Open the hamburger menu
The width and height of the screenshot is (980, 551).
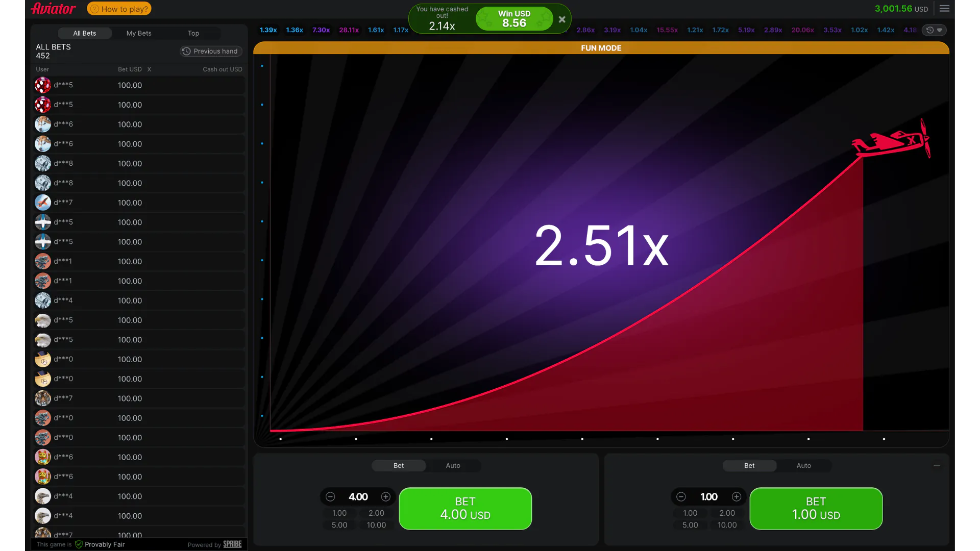(944, 8)
